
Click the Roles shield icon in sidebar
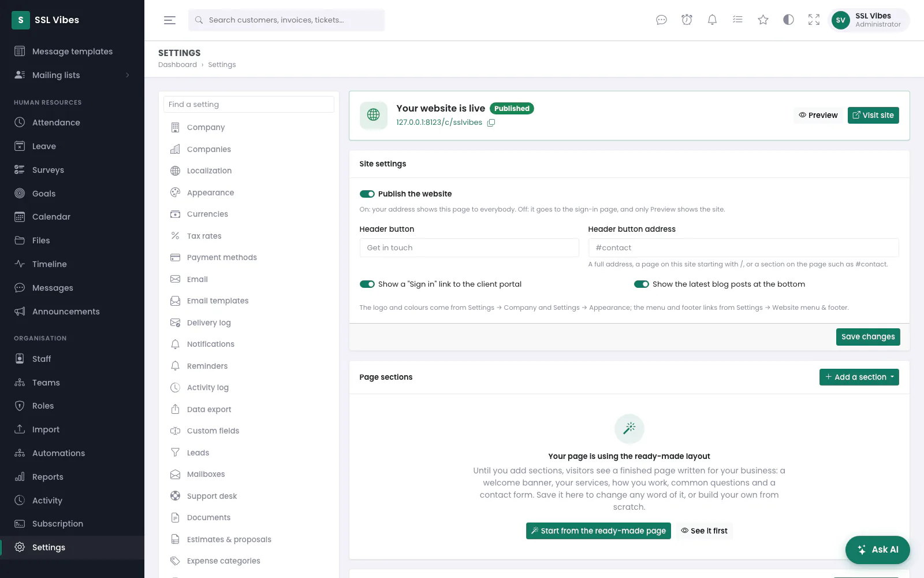(x=20, y=406)
